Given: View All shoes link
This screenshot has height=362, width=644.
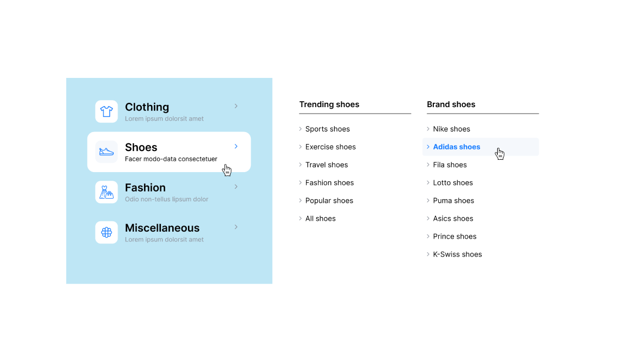Looking at the screenshot, I should point(320,219).
